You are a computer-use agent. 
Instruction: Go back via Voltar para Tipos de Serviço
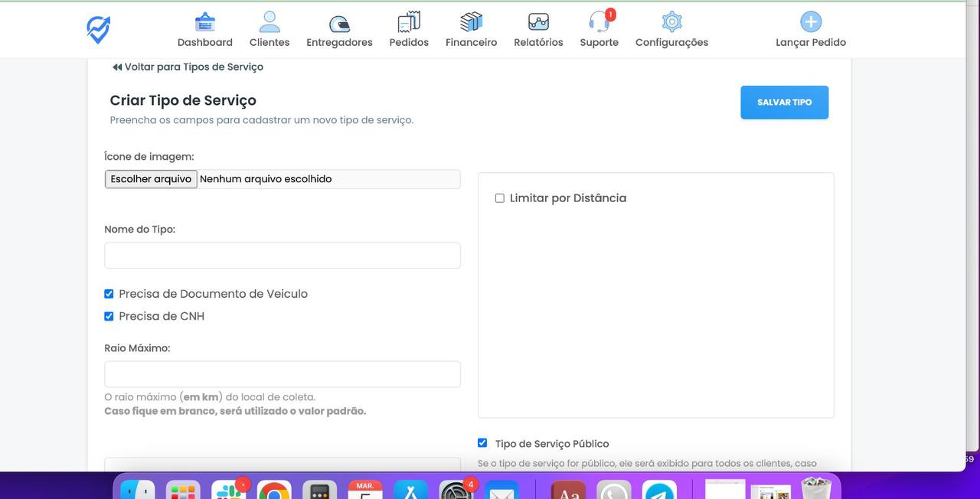coord(188,67)
